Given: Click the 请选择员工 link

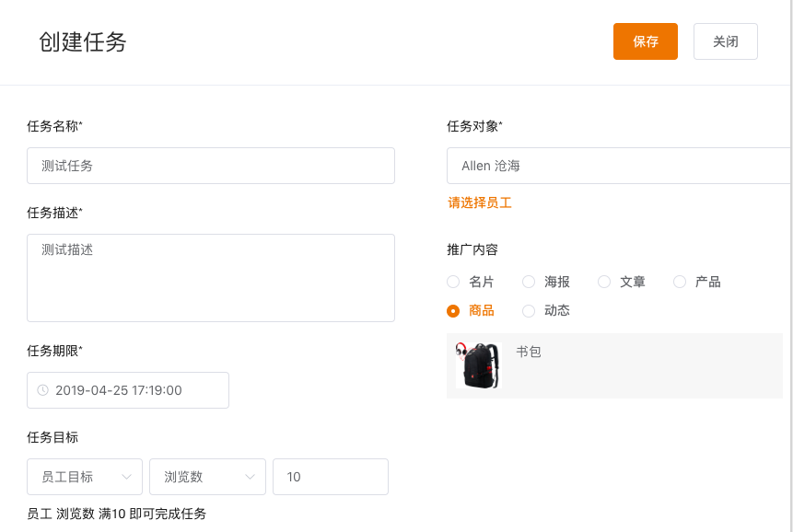Looking at the screenshot, I should (480, 202).
